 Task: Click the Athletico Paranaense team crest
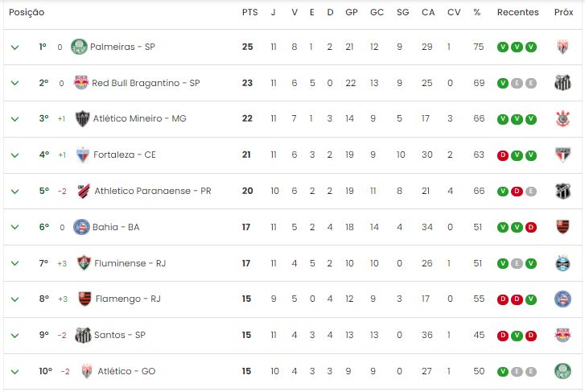[84, 191]
